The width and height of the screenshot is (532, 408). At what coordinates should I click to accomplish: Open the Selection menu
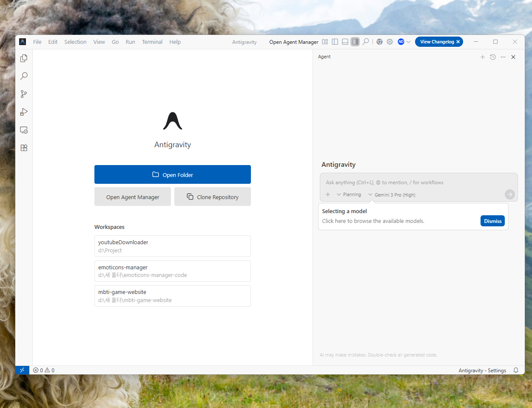tap(75, 42)
